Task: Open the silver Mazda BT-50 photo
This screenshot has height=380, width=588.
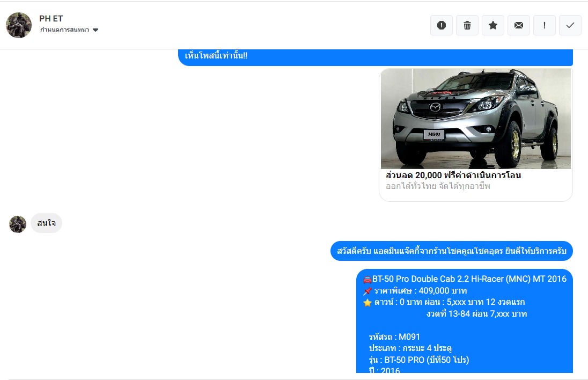Action: [x=475, y=119]
